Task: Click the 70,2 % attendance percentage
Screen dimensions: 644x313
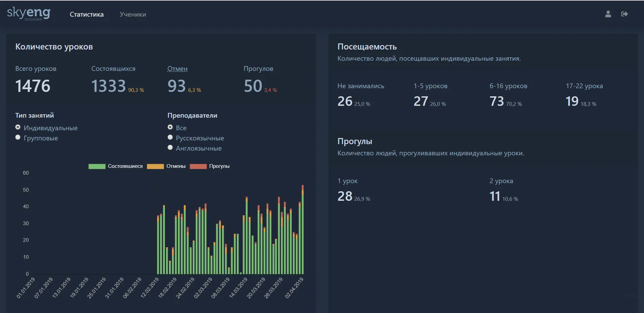Action: point(514,104)
